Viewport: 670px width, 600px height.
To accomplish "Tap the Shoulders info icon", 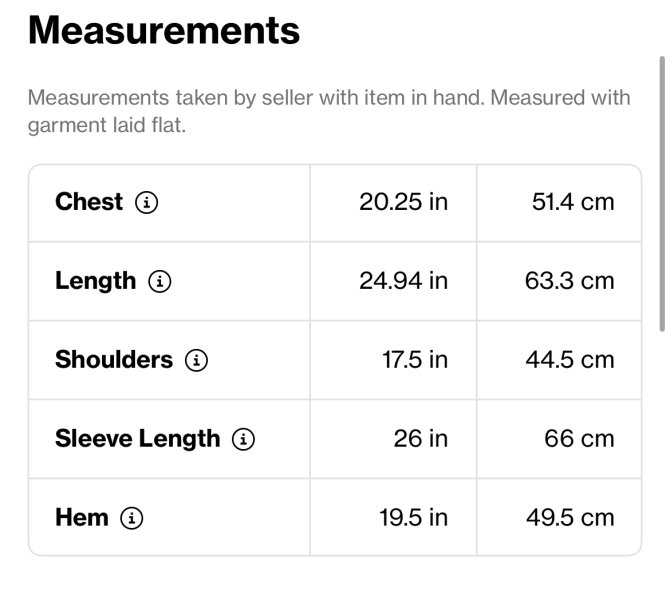I will tap(197, 360).
